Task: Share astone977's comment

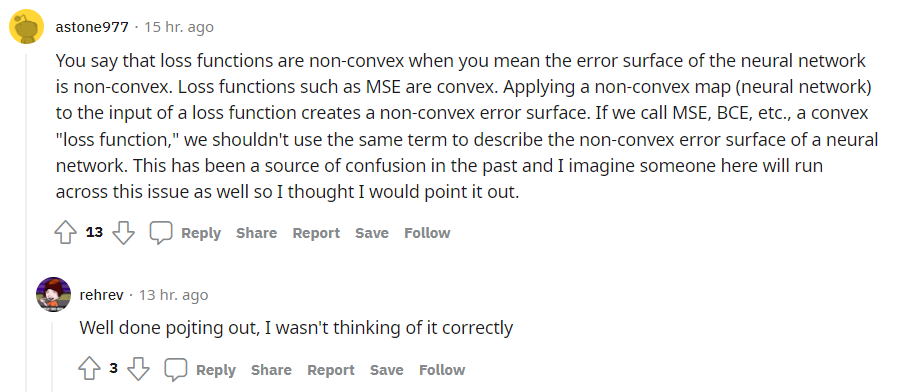Action: (x=256, y=233)
